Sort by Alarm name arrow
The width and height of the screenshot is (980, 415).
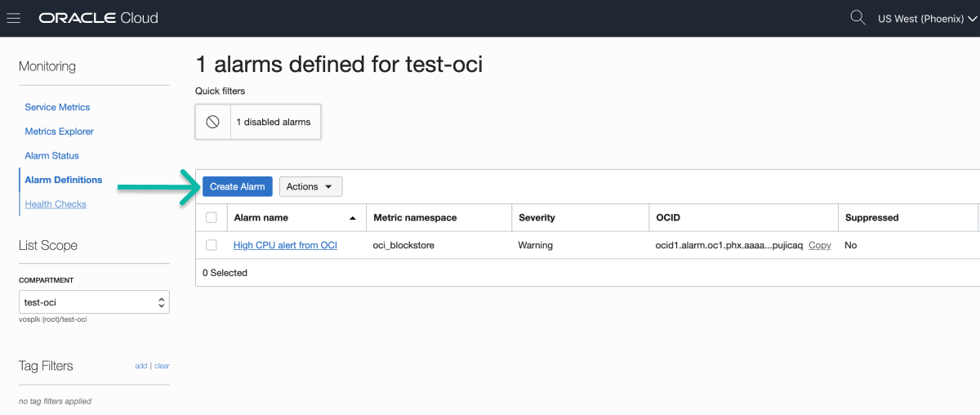point(353,218)
